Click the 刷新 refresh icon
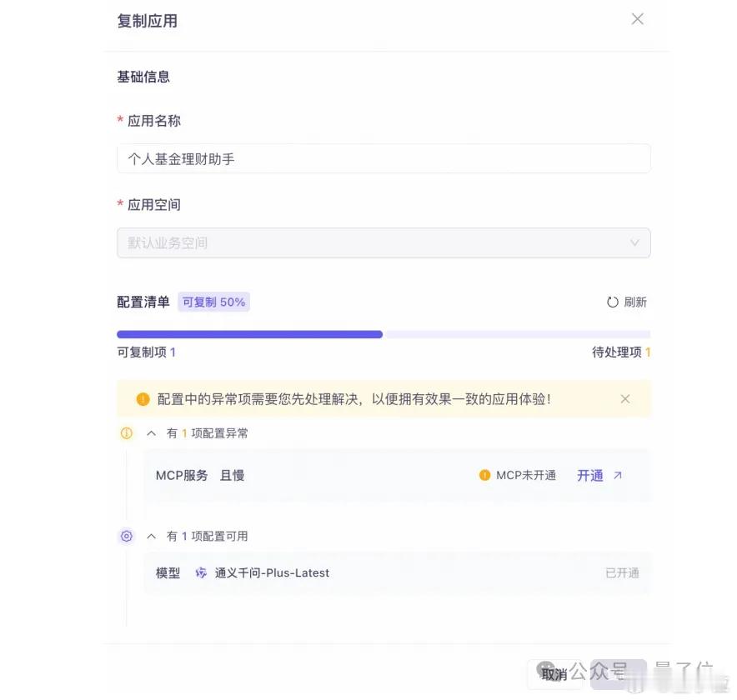Screen dimensions: 737x700 [613, 302]
